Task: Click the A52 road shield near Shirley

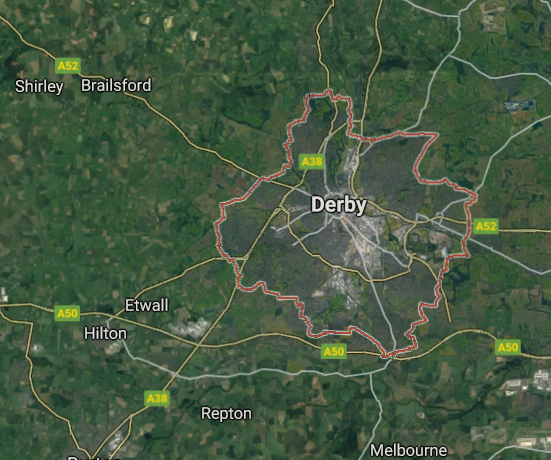Action: [68, 66]
